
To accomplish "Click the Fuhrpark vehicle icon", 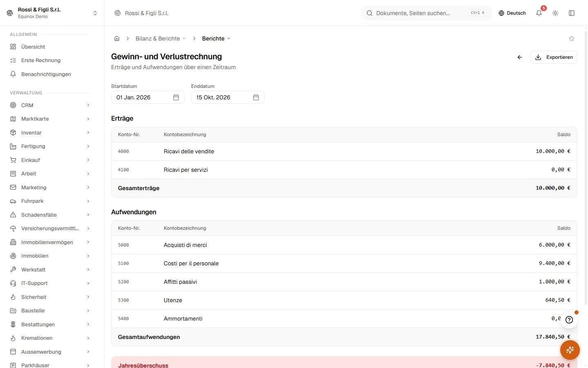I will point(13,201).
